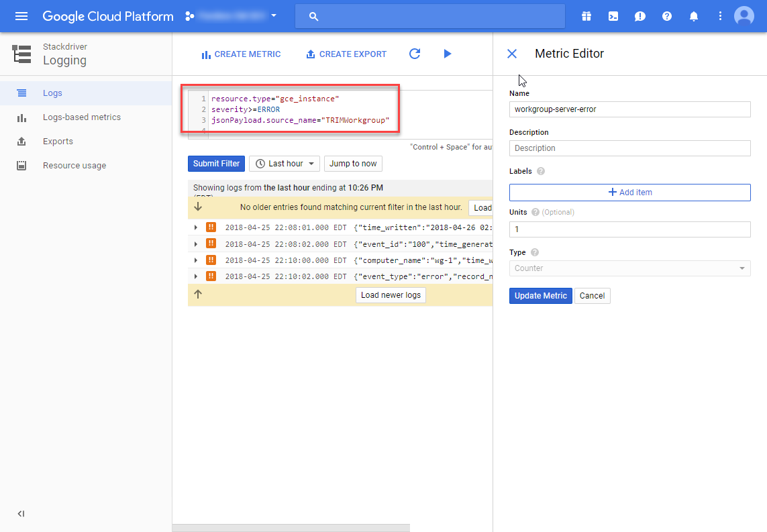Open the user account avatar
767x532 pixels.
744,16
